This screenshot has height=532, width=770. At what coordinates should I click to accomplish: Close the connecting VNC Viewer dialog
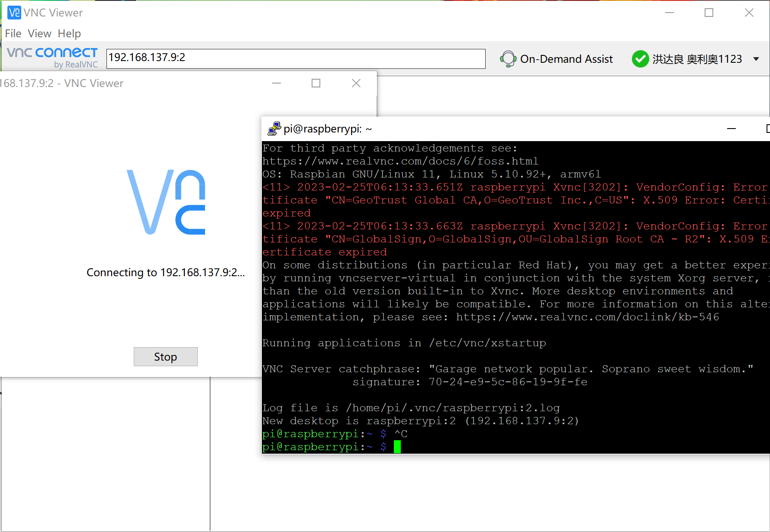tap(356, 83)
